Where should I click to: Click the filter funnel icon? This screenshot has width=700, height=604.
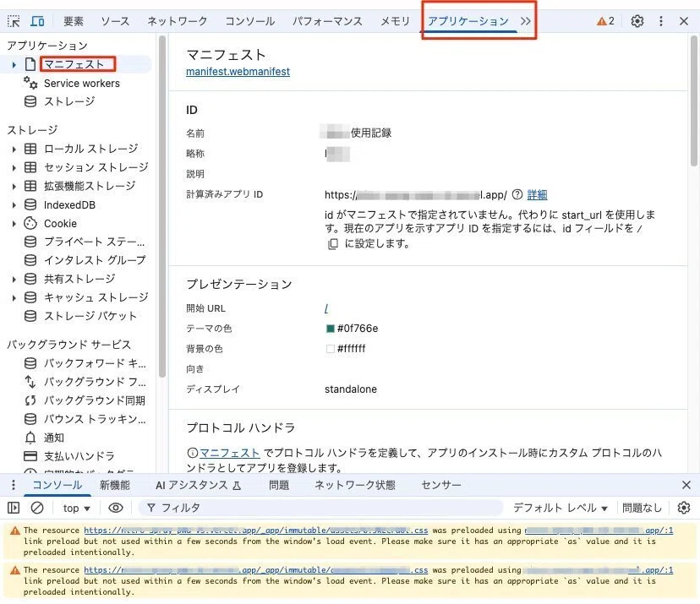pyautogui.click(x=151, y=508)
